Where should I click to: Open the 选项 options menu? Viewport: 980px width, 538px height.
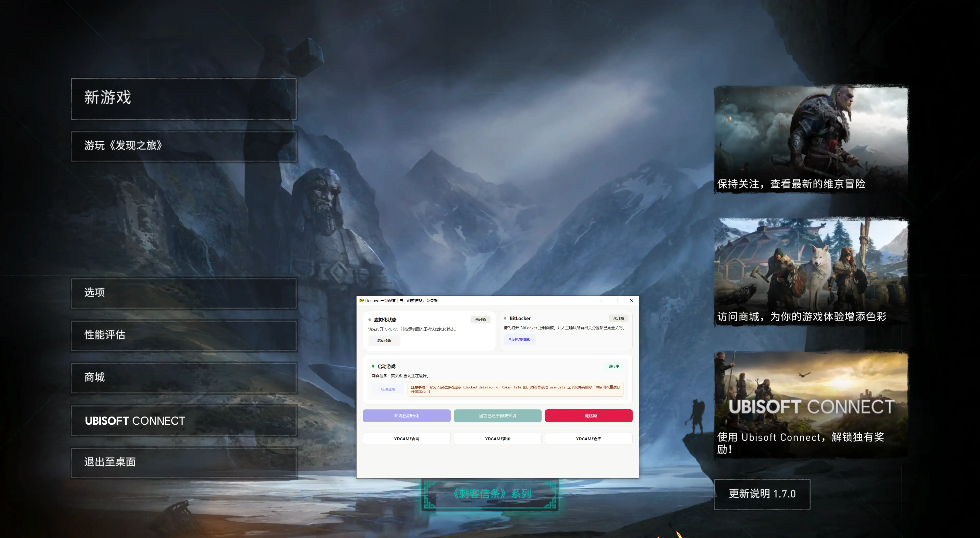184,293
